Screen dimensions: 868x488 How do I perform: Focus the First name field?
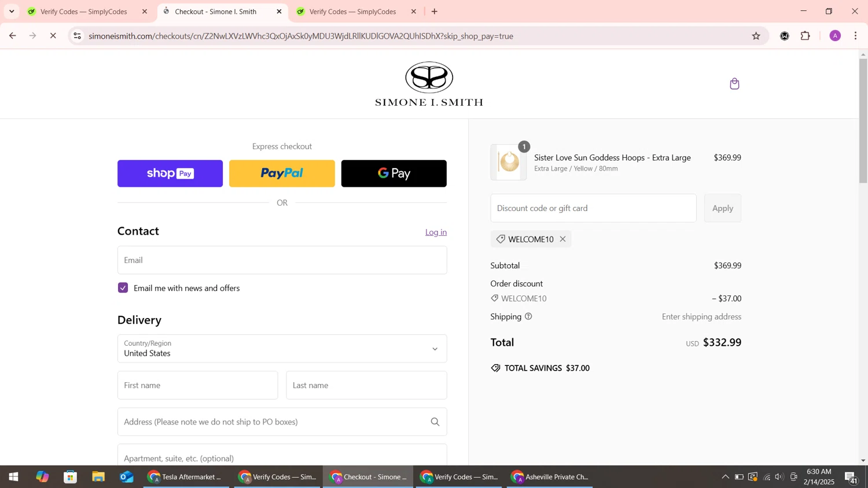(x=197, y=385)
